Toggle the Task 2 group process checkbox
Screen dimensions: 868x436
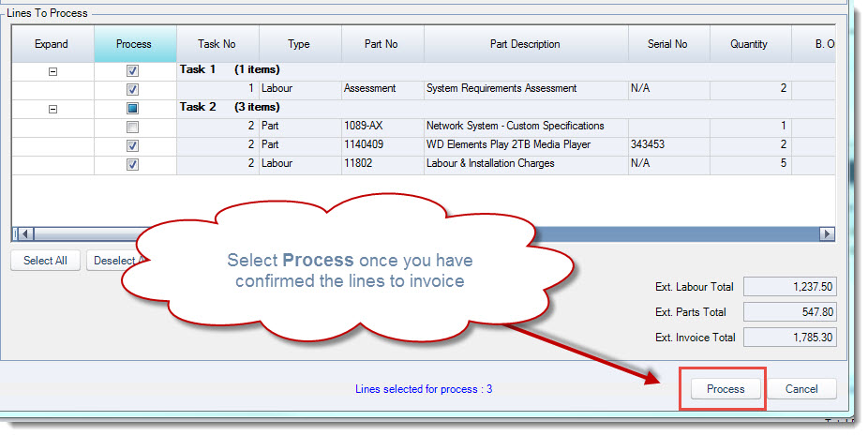tap(132, 109)
